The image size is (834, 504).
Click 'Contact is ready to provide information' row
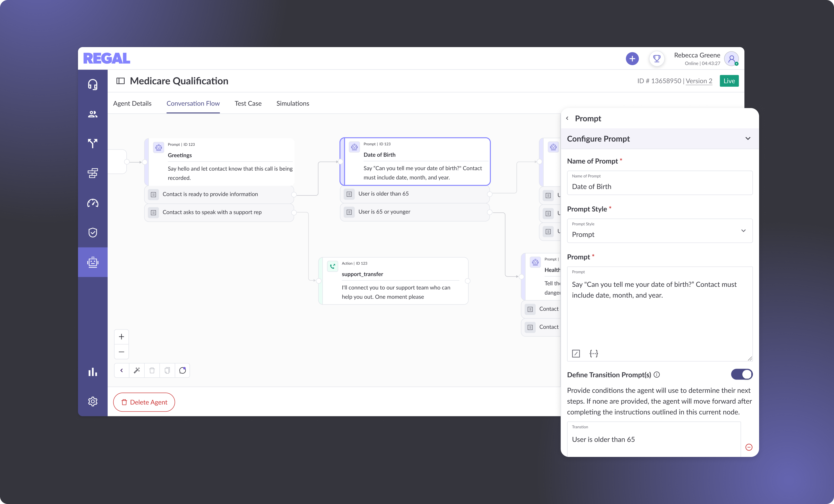click(219, 194)
